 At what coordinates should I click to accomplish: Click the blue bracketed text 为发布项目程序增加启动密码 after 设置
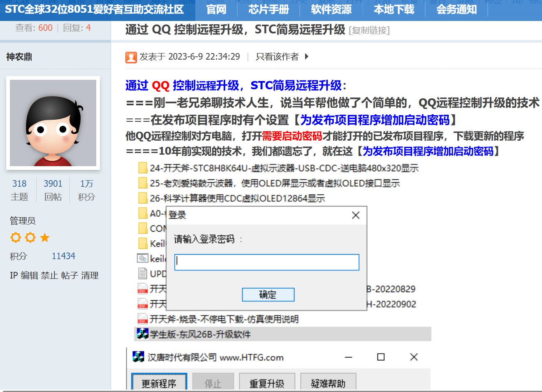[375, 120]
